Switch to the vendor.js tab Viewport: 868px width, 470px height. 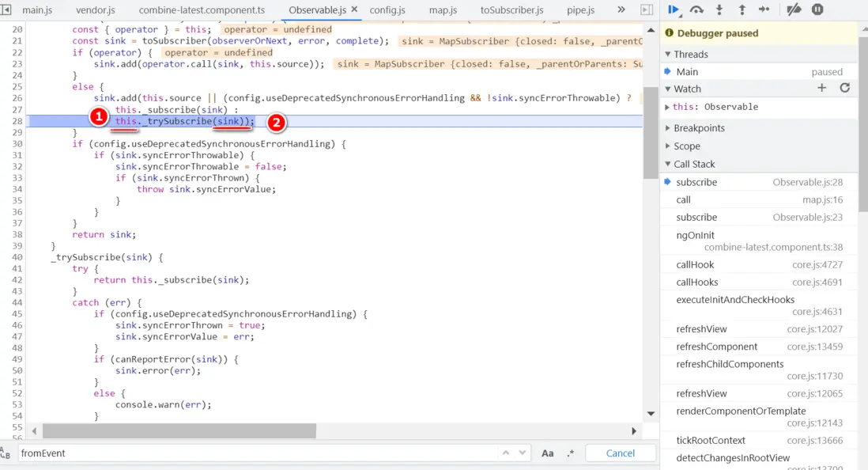click(95, 10)
